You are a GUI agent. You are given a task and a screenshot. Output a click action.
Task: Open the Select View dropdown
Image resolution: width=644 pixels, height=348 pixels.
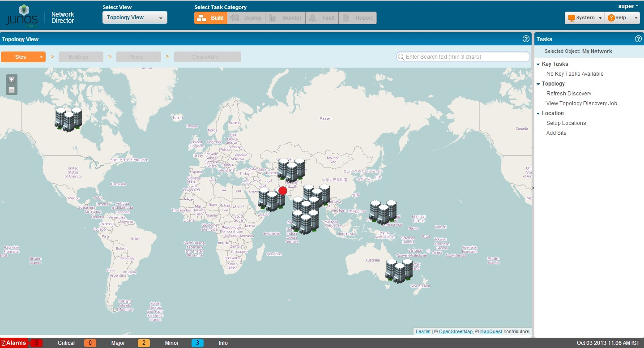[135, 18]
